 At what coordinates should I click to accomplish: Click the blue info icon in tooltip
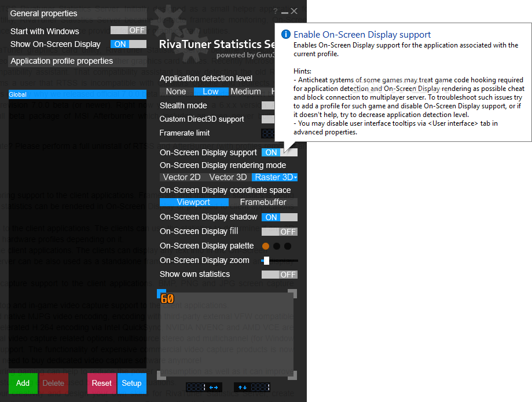pos(285,34)
